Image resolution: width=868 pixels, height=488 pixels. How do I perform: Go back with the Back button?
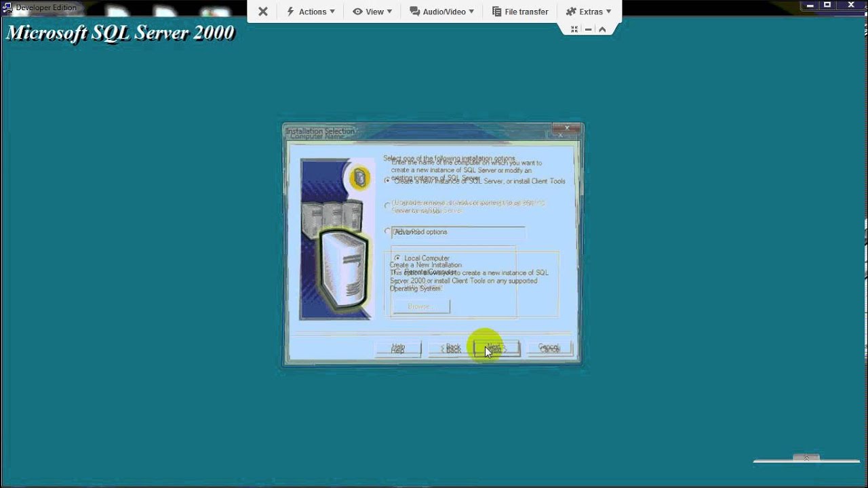tap(451, 348)
